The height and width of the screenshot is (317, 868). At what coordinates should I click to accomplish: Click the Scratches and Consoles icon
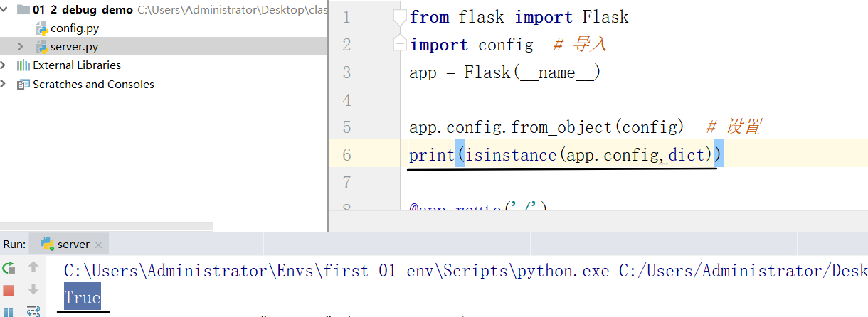point(23,85)
